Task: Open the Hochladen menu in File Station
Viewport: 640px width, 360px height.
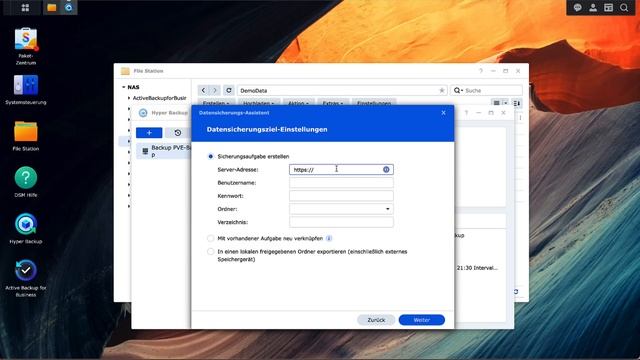Action: point(259,102)
